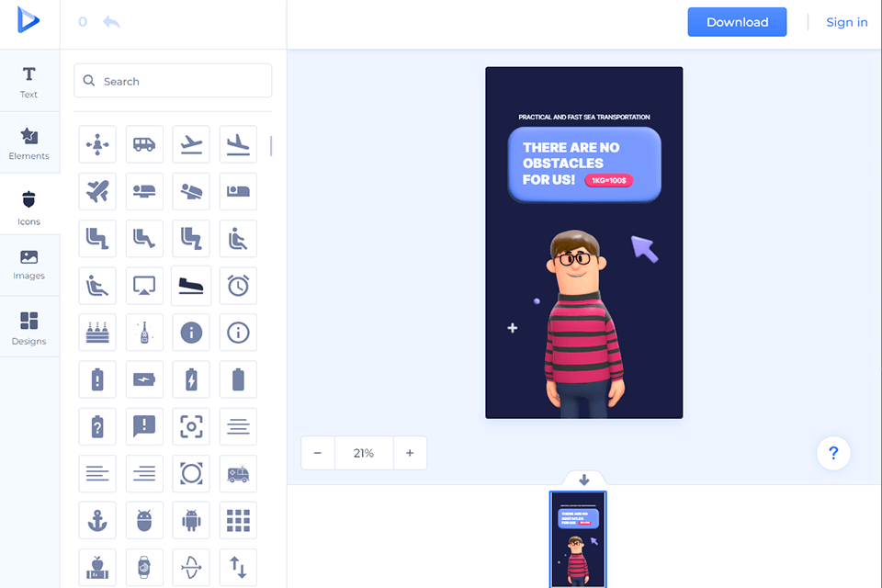Insert the filled info circle icon
Viewport: 882px width, 588px height.
coord(191,333)
